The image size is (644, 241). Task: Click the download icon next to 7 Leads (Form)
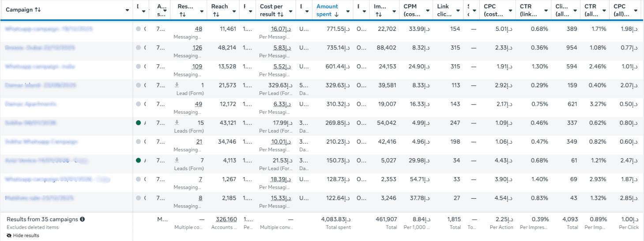177,160
